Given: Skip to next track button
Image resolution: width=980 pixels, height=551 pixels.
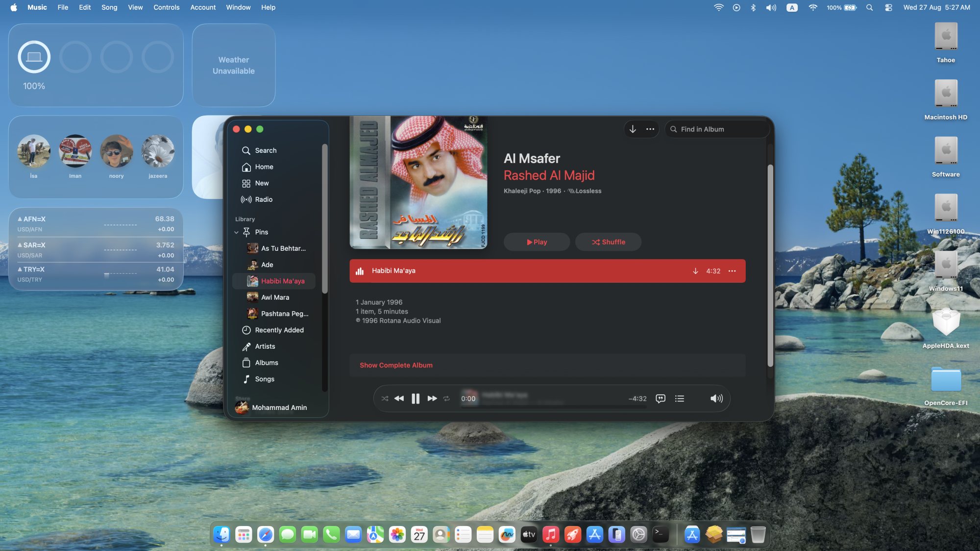Looking at the screenshot, I should [432, 399].
